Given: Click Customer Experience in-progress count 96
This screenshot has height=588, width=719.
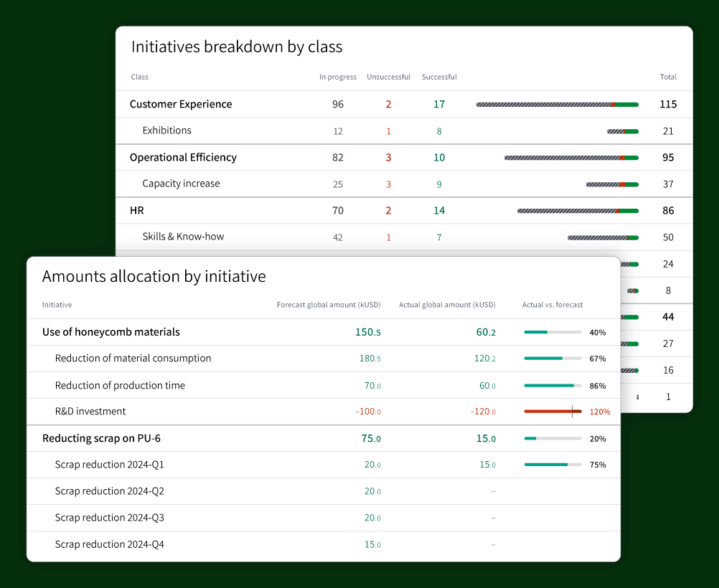Looking at the screenshot, I should [x=338, y=105].
